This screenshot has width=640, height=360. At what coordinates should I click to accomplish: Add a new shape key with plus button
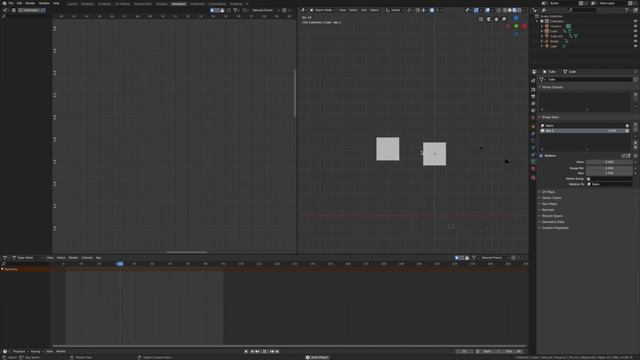[x=636, y=125]
